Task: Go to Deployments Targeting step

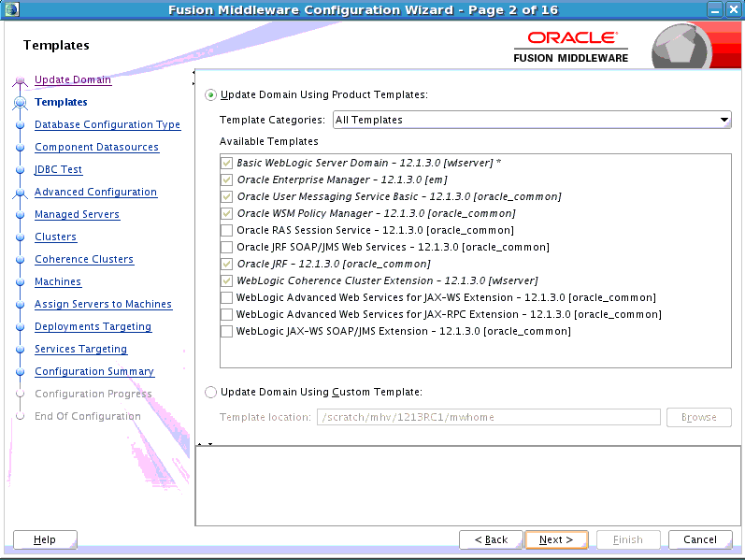Action: pos(93,326)
